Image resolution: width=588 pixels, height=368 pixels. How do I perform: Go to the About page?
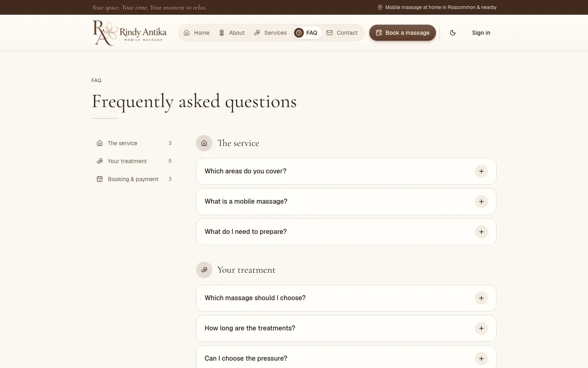click(237, 33)
